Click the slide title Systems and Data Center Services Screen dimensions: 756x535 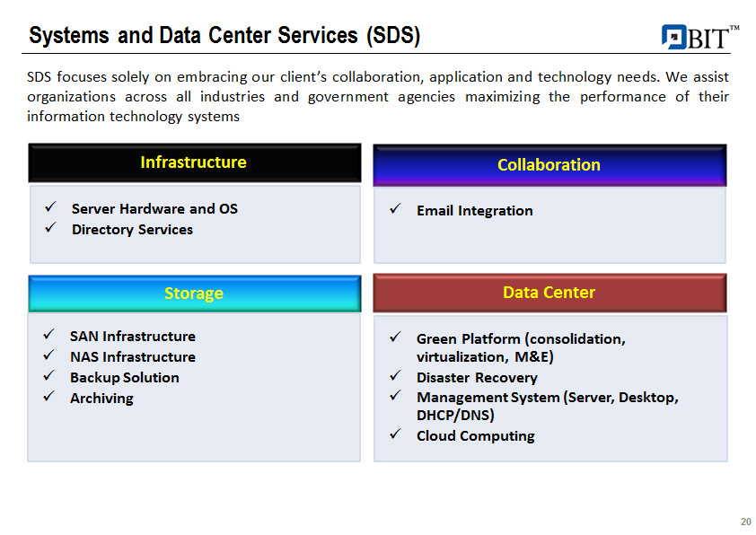[x=224, y=36]
